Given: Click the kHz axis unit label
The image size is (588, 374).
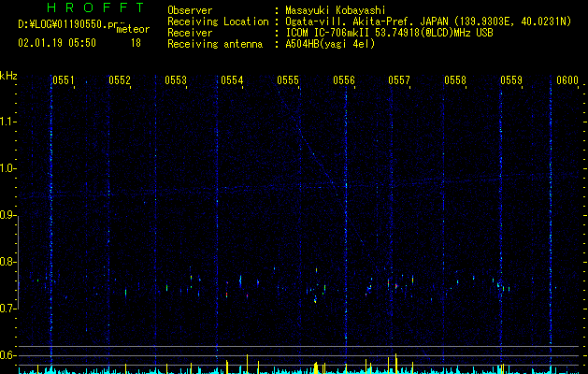Looking at the screenshot, I should click(x=8, y=76).
